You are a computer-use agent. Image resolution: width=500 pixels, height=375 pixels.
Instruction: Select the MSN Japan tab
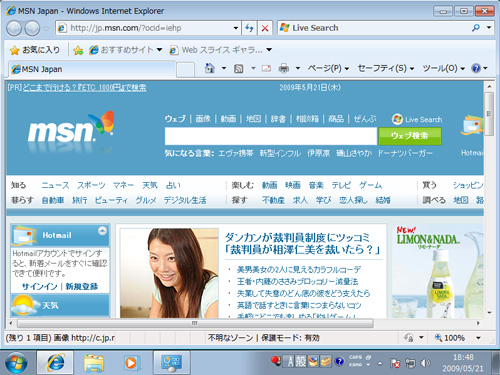tap(92, 69)
